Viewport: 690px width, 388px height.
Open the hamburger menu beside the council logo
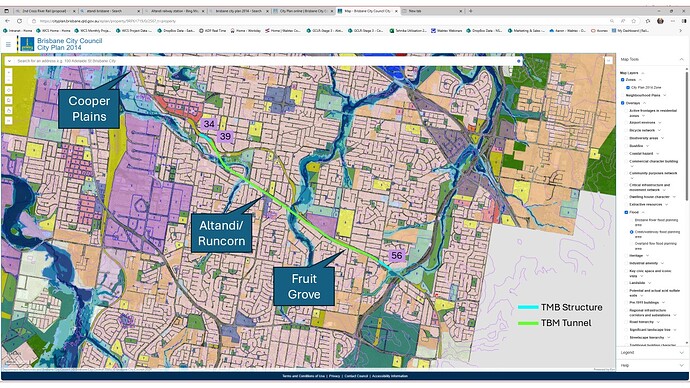point(8,44)
